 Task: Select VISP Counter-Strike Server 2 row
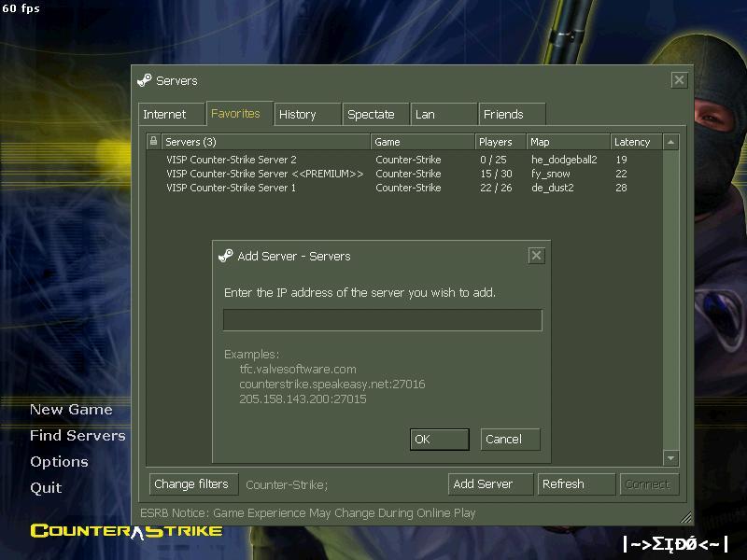(x=404, y=160)
